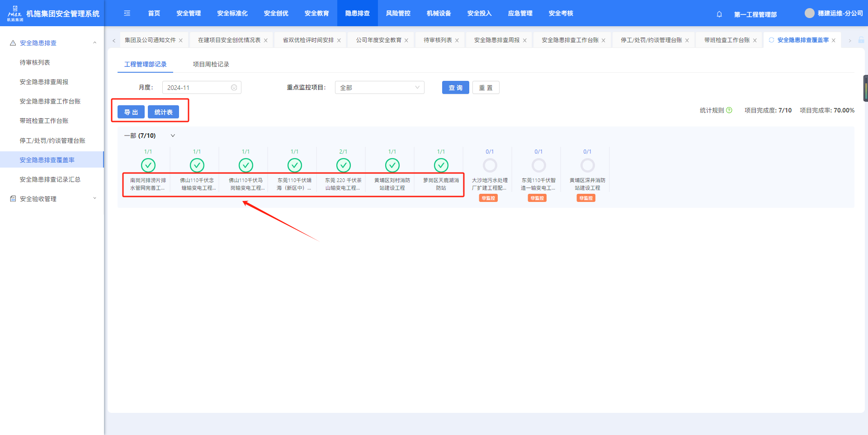Click the 月度 date input field

tap(197, 88)
